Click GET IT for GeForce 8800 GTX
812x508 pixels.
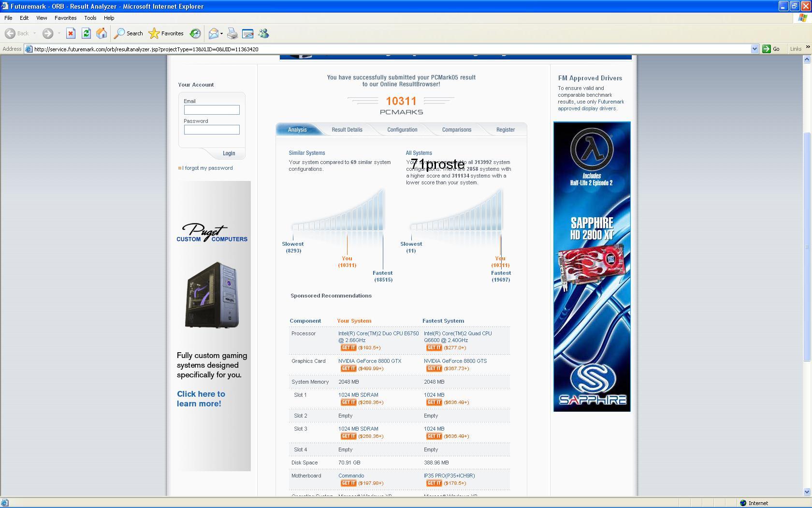[x=348, y=369]
